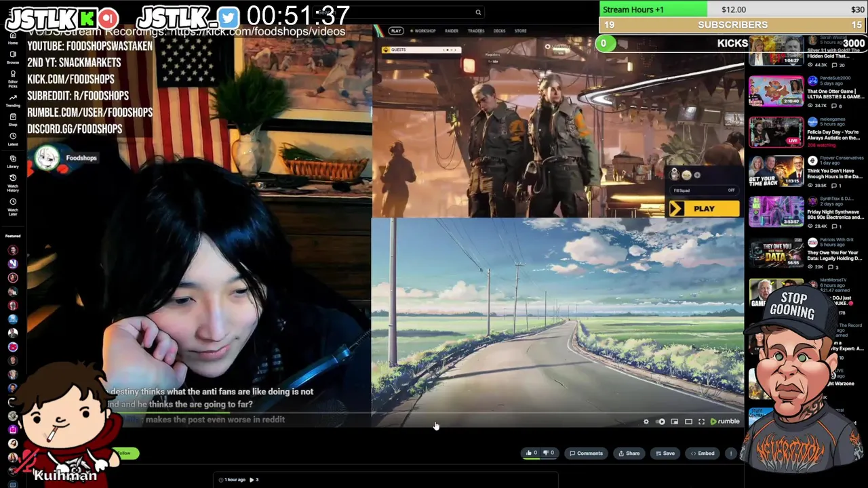Open 'That One Otter Game' video thumbnail
868x488 pixels.
[776, 91]
